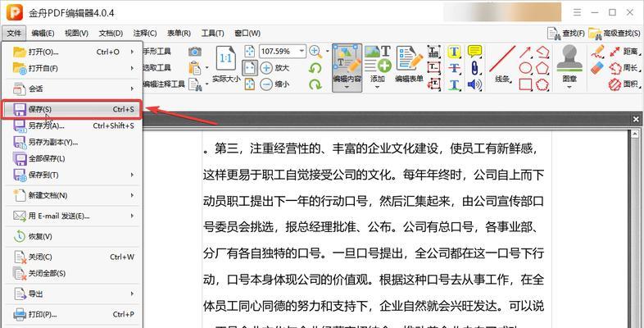644x328 pixels.
Task: Open the 107.59% zoom level dropdown
Action: click(x=302, y=52)
